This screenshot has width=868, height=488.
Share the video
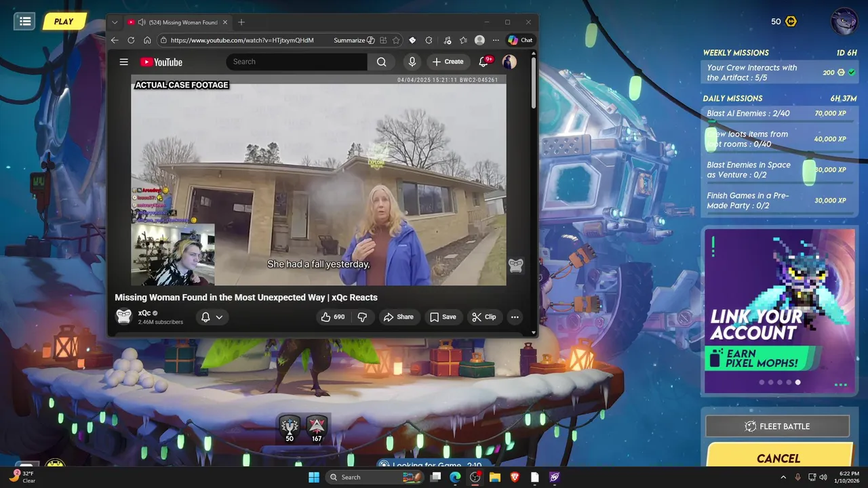[x=399, y=317]
